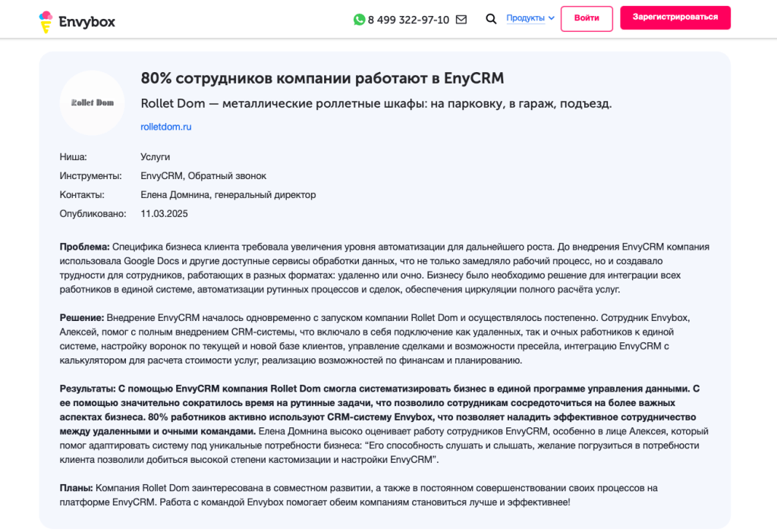Select the Ниша value Услуги

coord(155,157)
